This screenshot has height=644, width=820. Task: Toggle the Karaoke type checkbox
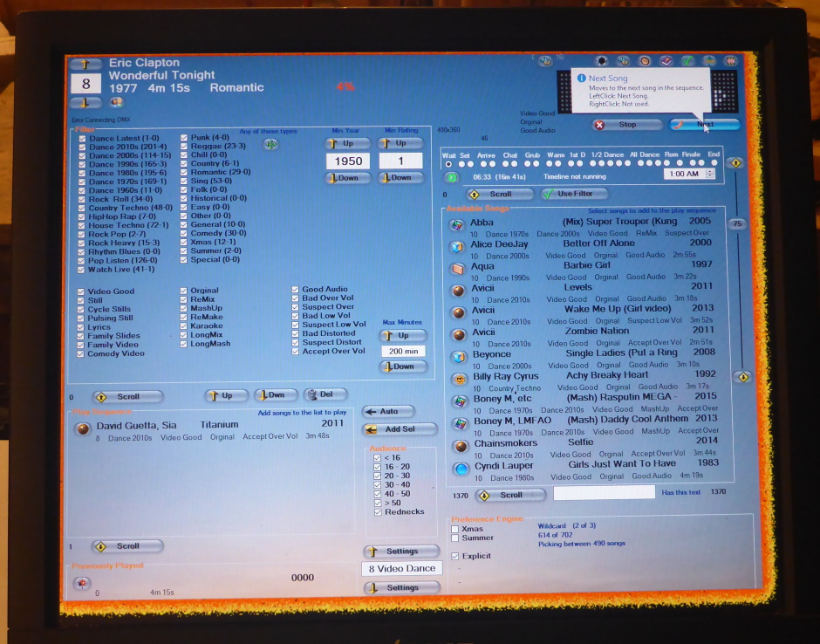pos(183,325)
